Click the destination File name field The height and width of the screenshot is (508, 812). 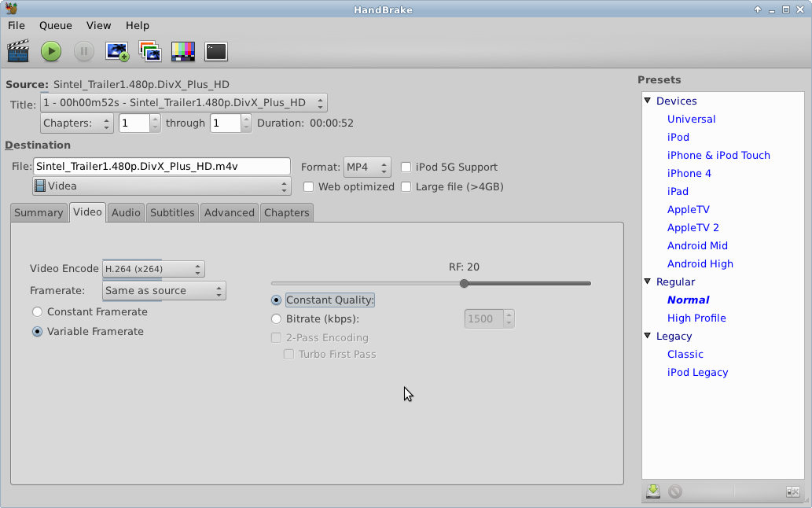pos(162,166)
